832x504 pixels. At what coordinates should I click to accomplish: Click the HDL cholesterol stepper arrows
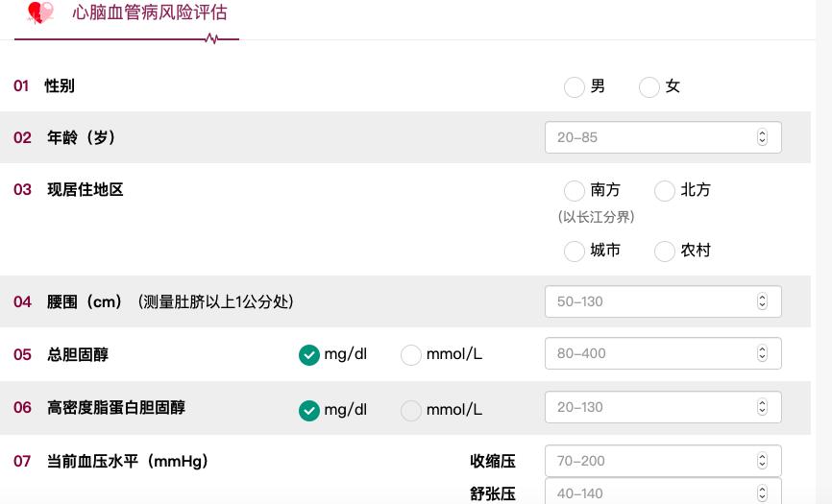tap(762, 407)
